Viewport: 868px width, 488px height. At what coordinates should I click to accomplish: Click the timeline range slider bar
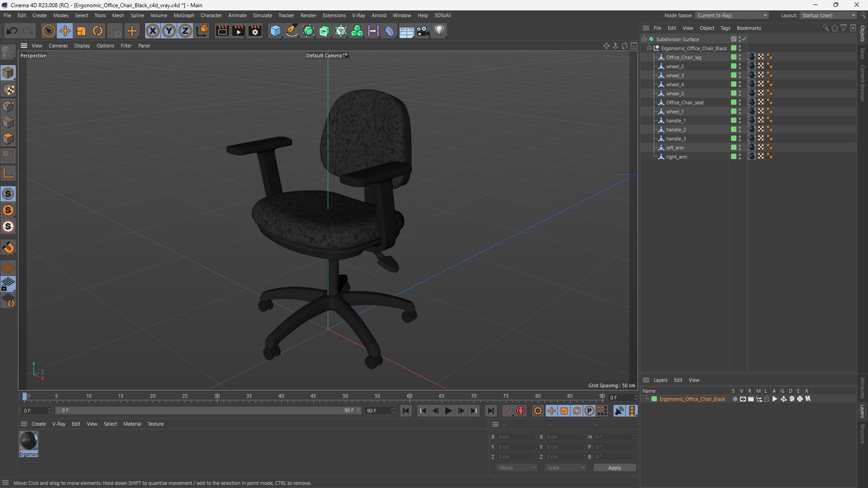[208, 411]
